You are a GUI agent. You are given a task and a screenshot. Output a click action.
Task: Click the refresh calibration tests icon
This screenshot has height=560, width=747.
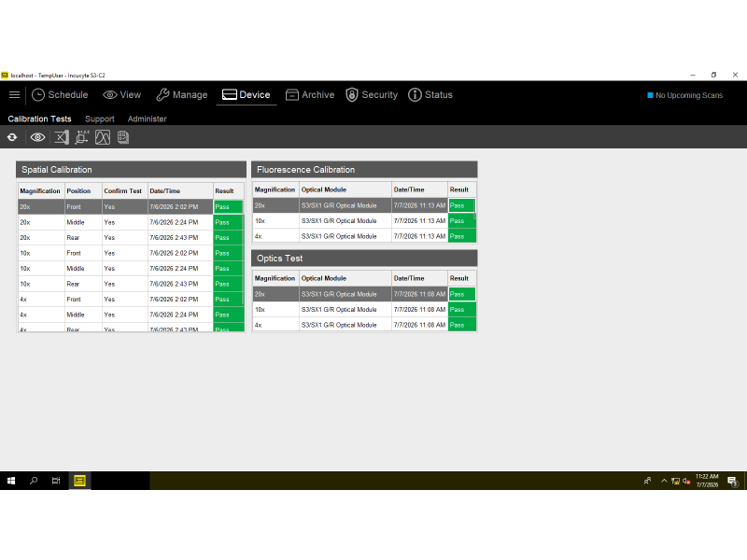(x=12, y=137)
